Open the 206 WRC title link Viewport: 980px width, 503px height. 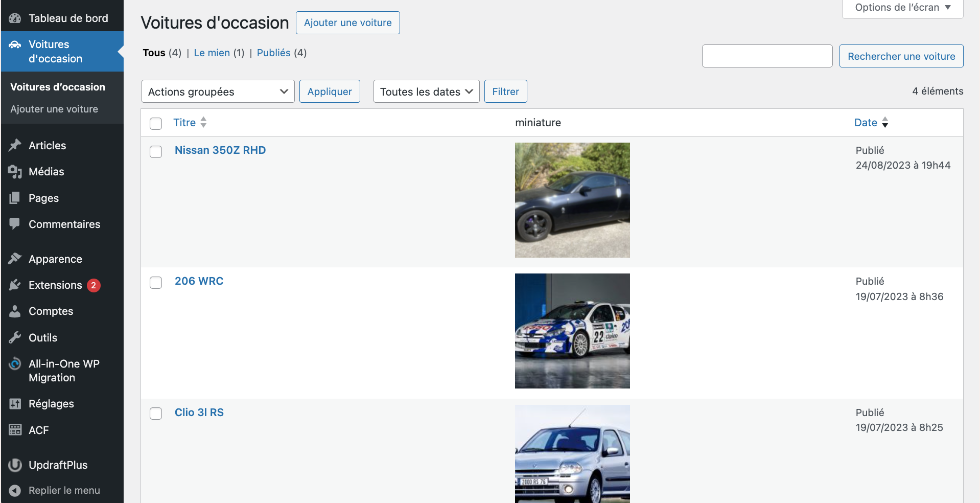(x=199, y=281)
